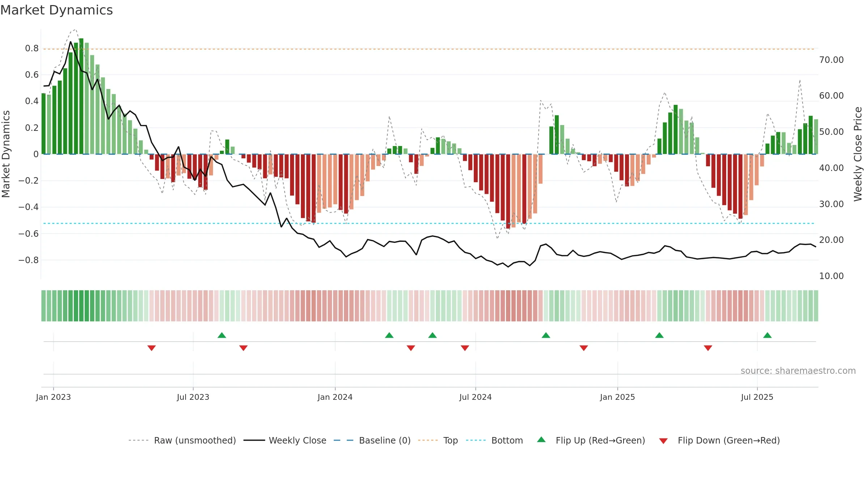Click the Market Dynamics chart title

point(56,10)
